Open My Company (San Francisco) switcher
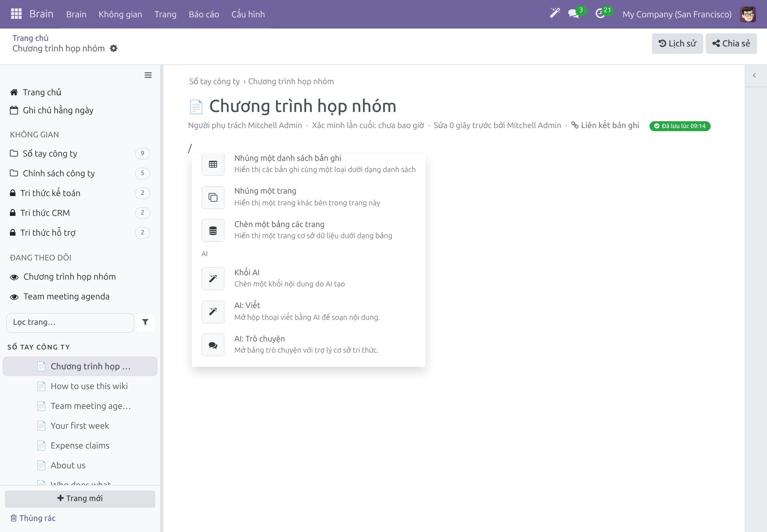This screenshot has height=532, width=767. click(677, 14)
